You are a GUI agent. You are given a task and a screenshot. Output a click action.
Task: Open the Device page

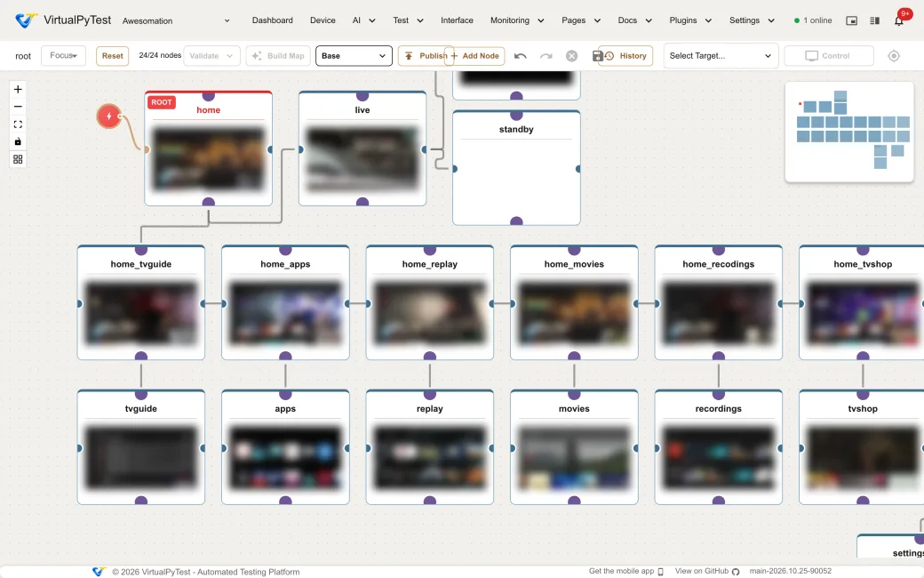tap(323, 20)
